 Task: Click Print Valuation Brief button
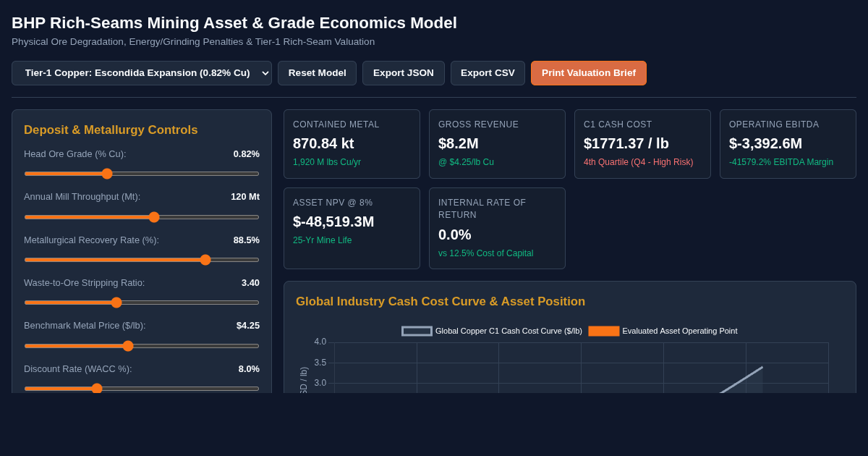pos(589,73)
